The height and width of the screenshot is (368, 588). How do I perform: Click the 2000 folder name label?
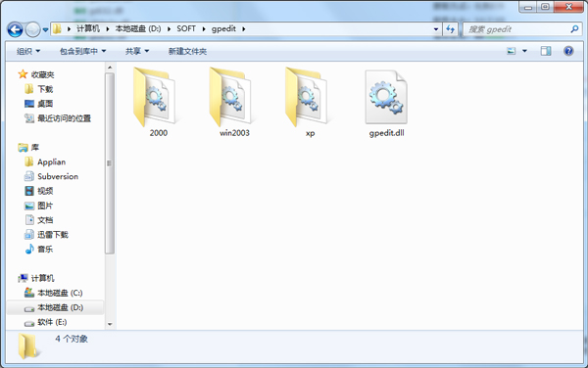[x=158, y=133]
